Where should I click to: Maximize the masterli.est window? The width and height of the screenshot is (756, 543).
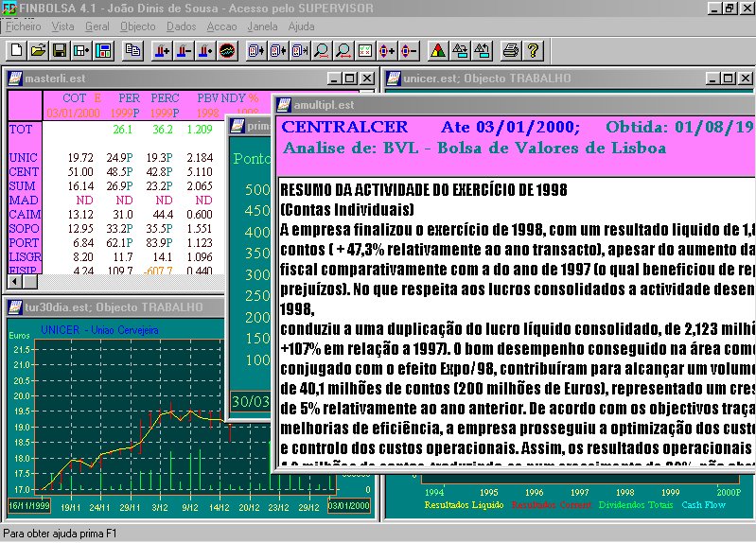pyautogui.click(x=350, y=79)
